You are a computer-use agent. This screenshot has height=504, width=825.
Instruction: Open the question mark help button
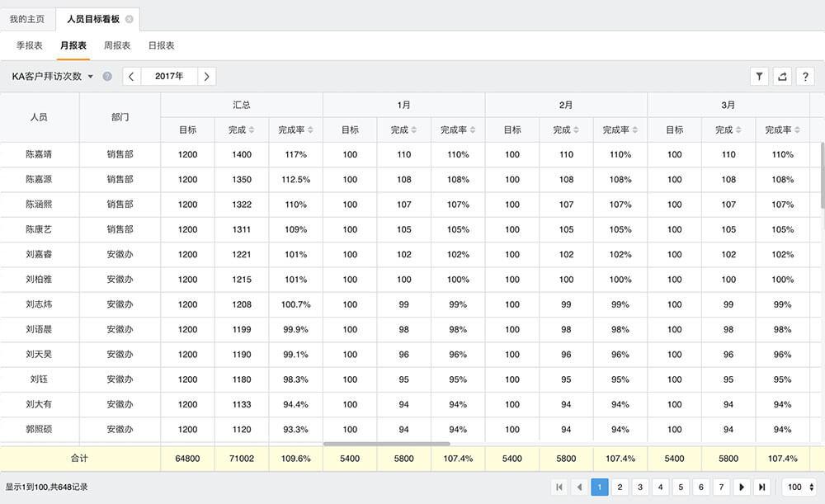(x=805, y=76)
